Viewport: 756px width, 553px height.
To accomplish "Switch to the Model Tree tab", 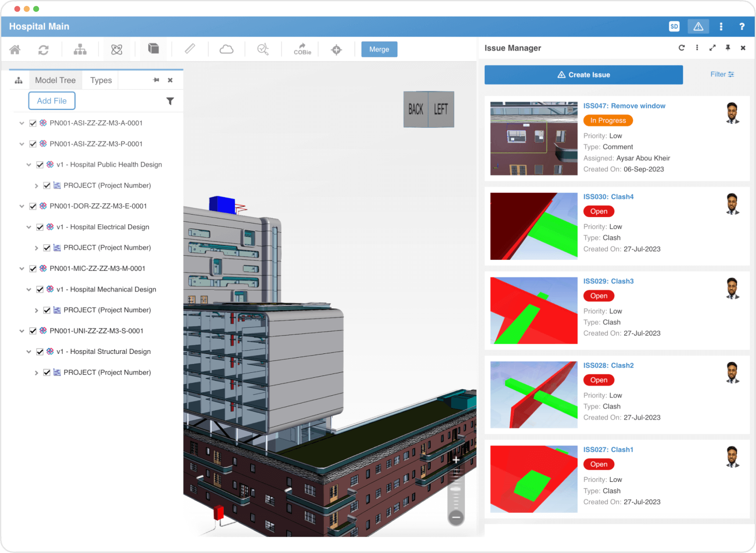I will coord(55,80).
